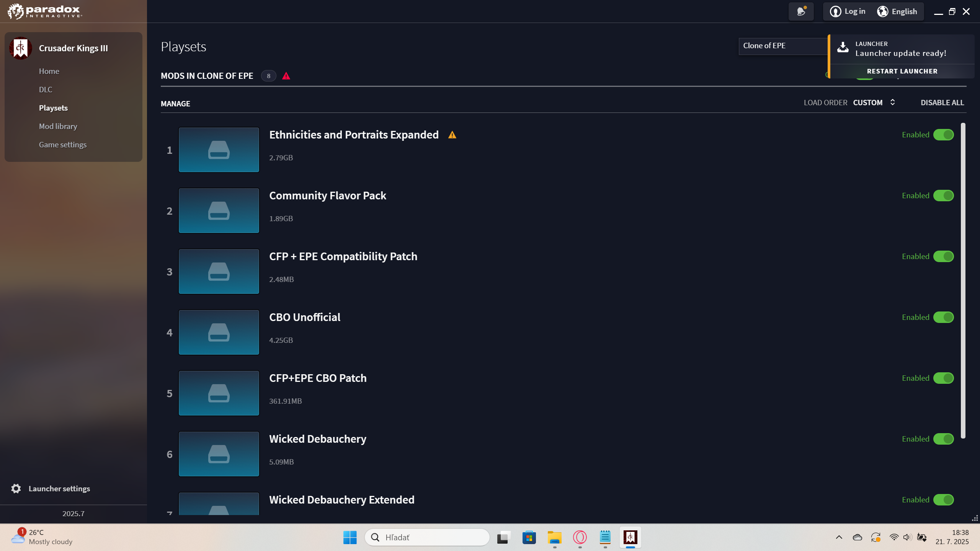Click the Community Flavor Pack thumbnail
The image size is (980, 551).
point(219,210)
